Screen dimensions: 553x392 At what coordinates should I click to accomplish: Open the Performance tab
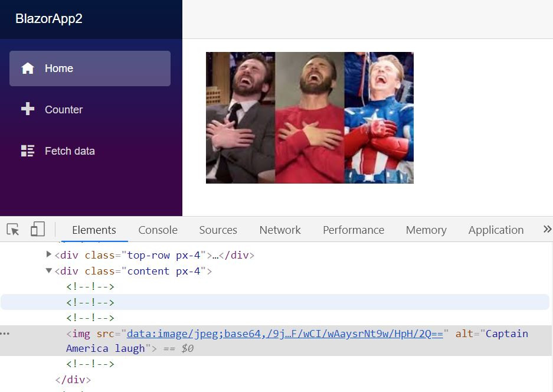coord(354,230)
